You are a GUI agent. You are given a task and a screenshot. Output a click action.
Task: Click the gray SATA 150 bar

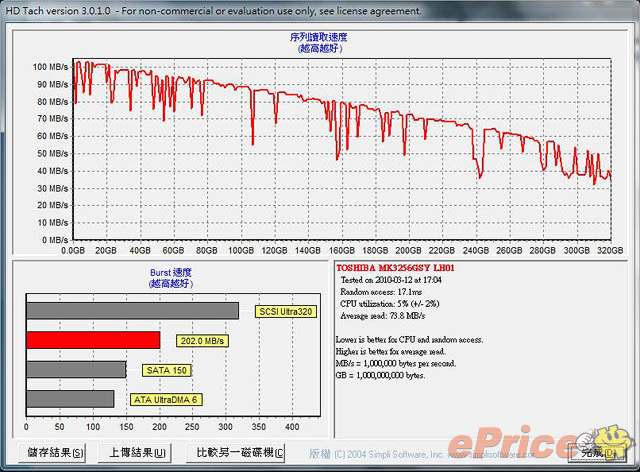[76, 369]
